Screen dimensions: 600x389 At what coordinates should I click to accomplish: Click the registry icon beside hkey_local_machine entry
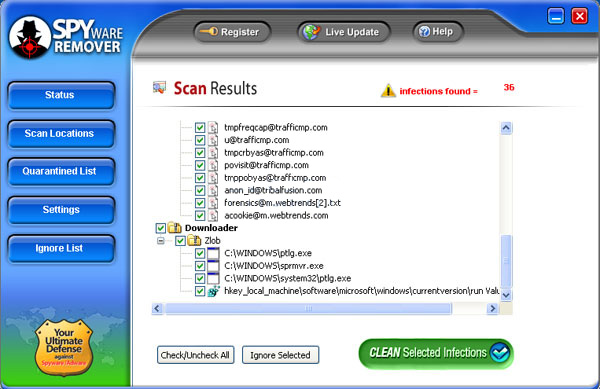point(213,291)
